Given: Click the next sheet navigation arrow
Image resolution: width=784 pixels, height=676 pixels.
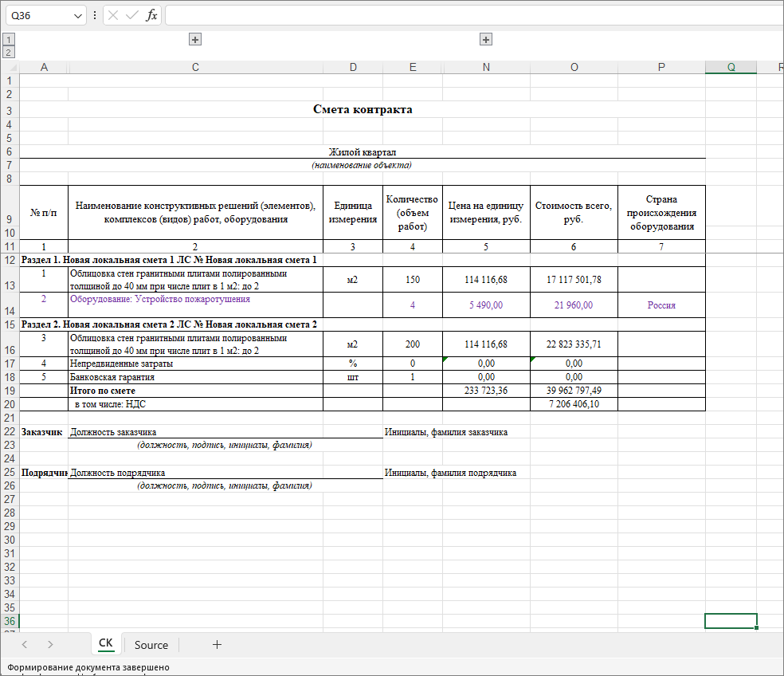Looking at the screenshot, I should click(x=50, y=644).
